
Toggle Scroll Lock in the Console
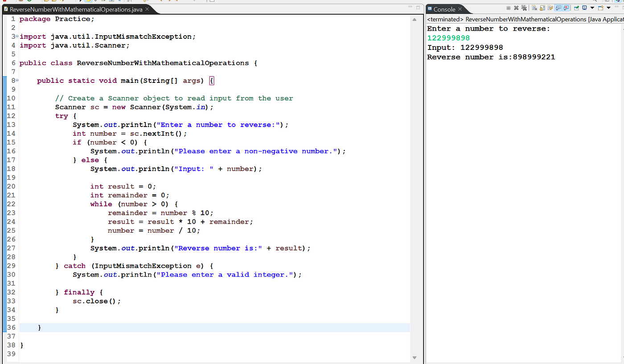tap(542, 8)
